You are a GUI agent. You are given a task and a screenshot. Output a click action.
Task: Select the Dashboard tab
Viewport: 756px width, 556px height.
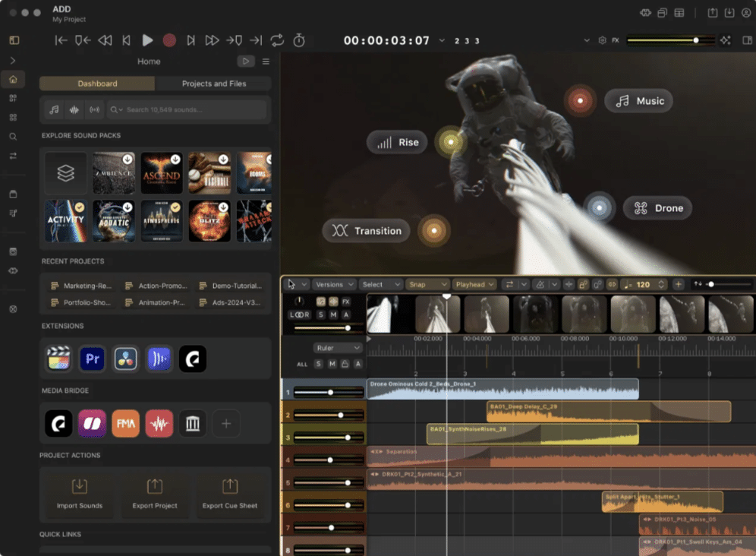(x=97, y=84)
